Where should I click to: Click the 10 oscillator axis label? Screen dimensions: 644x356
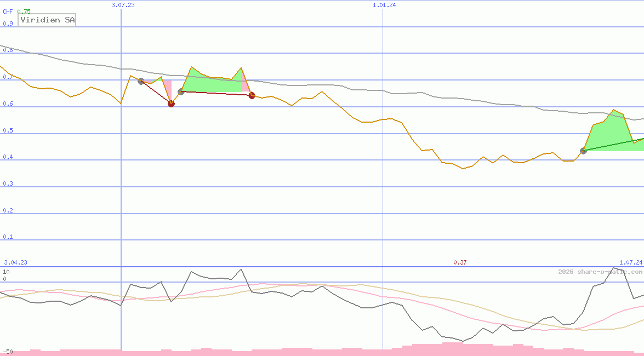[x=6, y=272]
